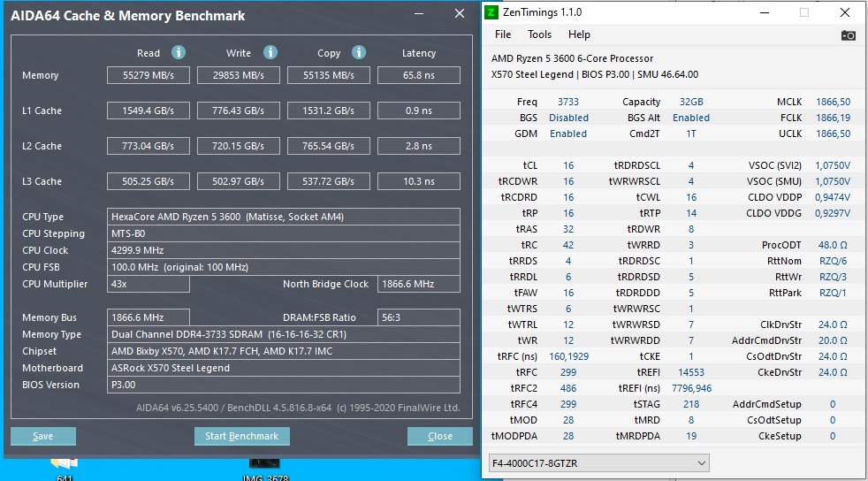Click the North Bridge Clock 1866.6 MHz field
868x481 pixels.
[419, 284]
